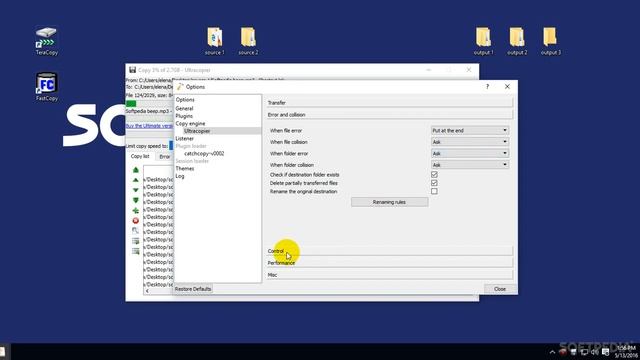This screenshot has height=360, width=640.
Task: Switch to Copy list tab in Ultracopier
Action: pyautogui.click(x=140, y=156)
